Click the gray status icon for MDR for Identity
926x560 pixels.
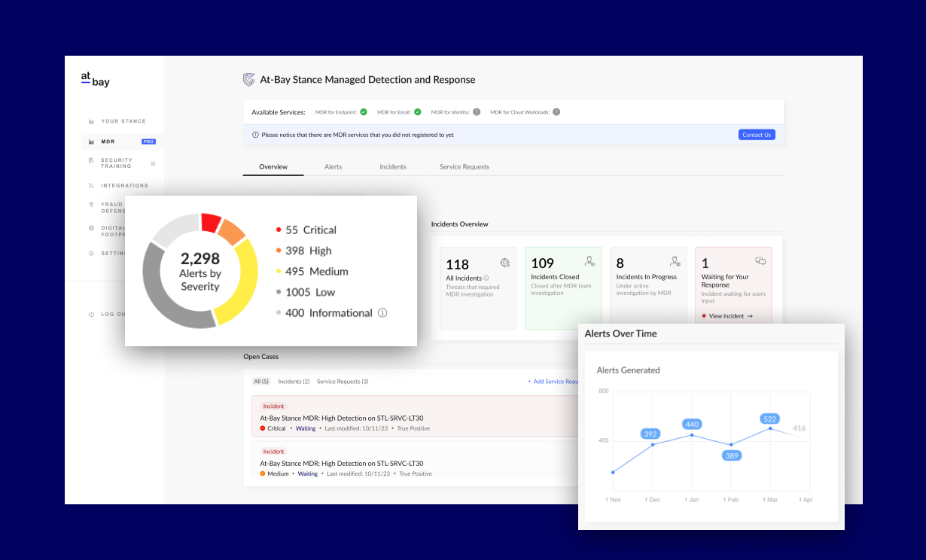pos(477,112)
